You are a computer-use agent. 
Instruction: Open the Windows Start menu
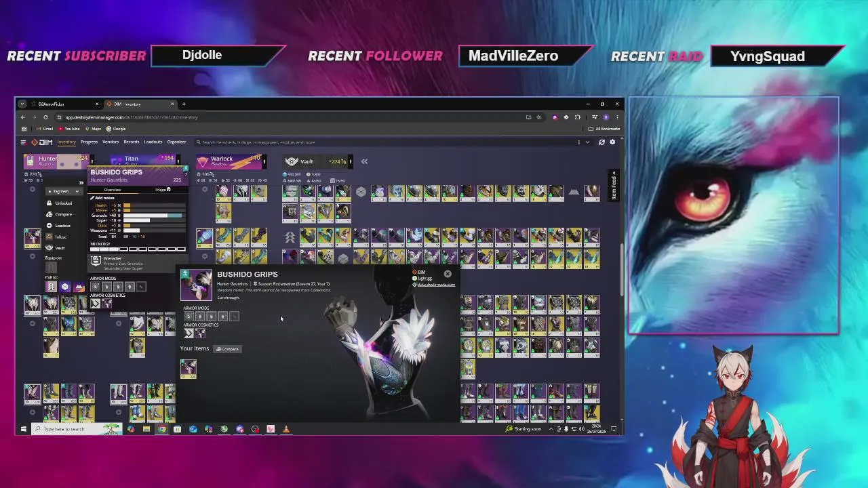[x=23, y=429]
